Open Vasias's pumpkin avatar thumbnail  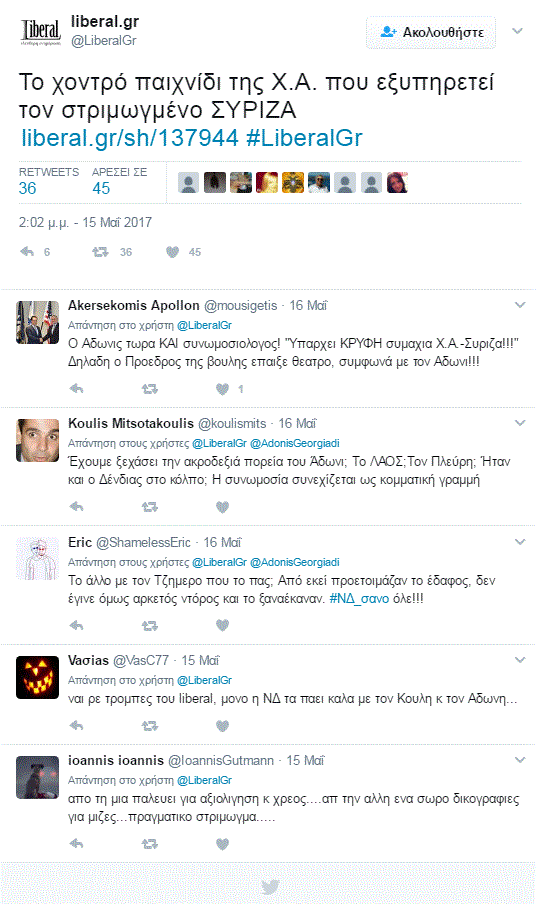click(x=37, y=677)
